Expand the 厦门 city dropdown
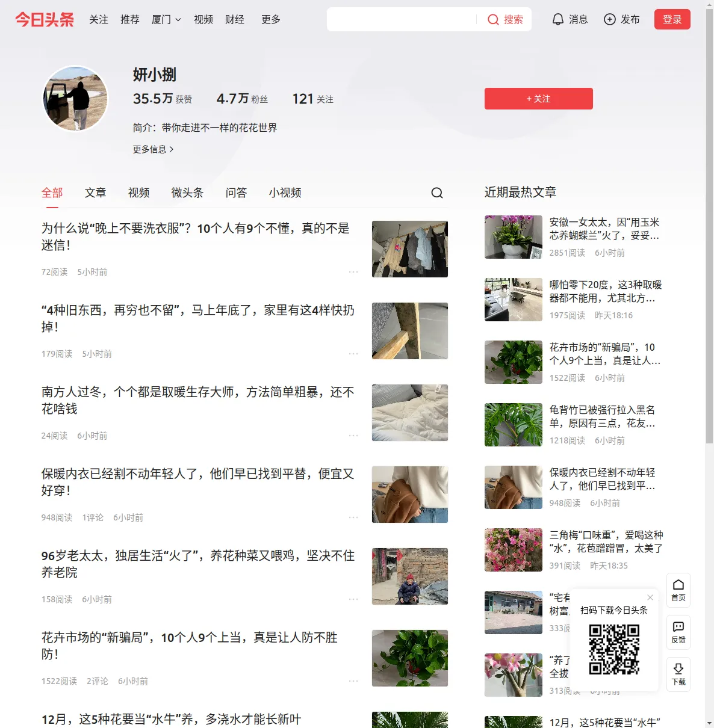This screenshot has width=714, height=728. click(x=166, y=19)
